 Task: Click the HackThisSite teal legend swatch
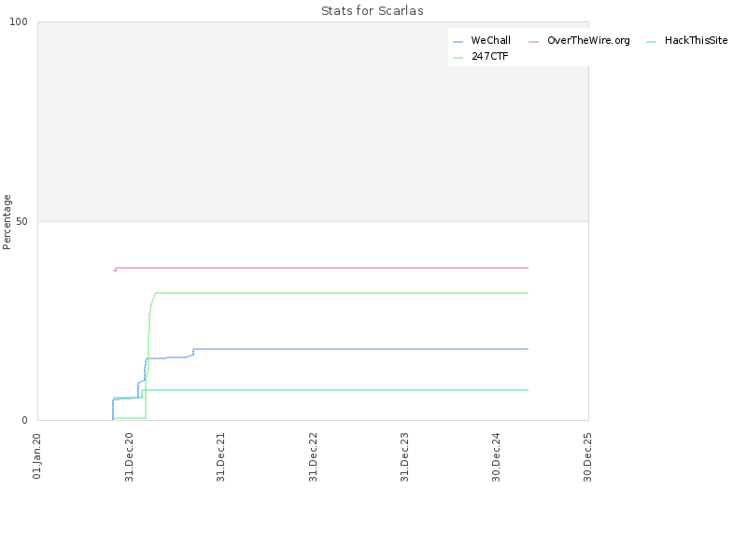point(651,42)
